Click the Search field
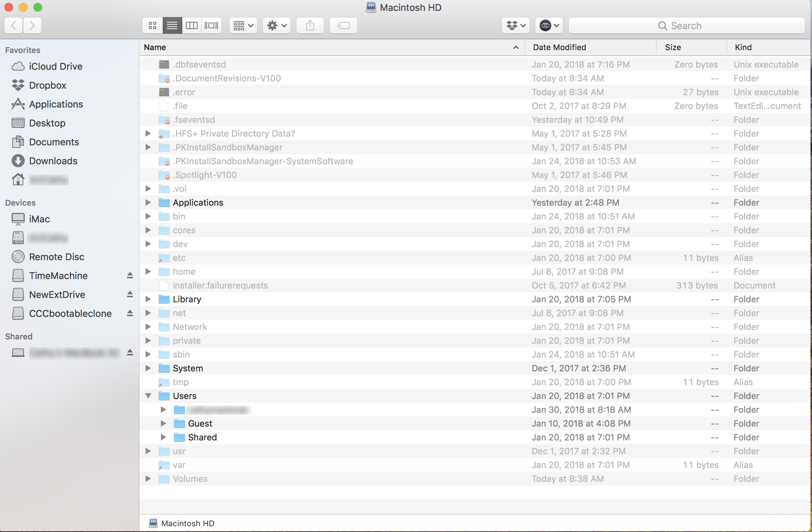The height and width of the screenshot is (532, 812). pyautogui.click(x=686, y=25)
